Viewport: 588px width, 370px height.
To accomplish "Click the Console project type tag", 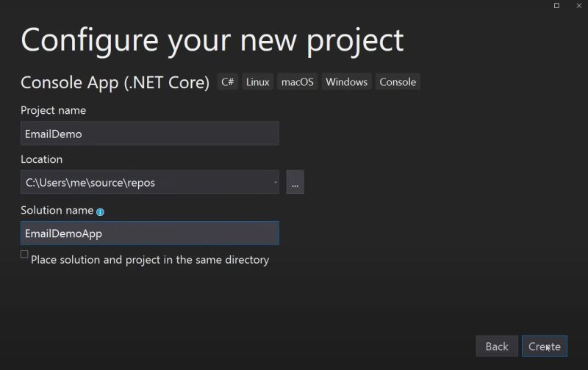I will coord(398,81).
